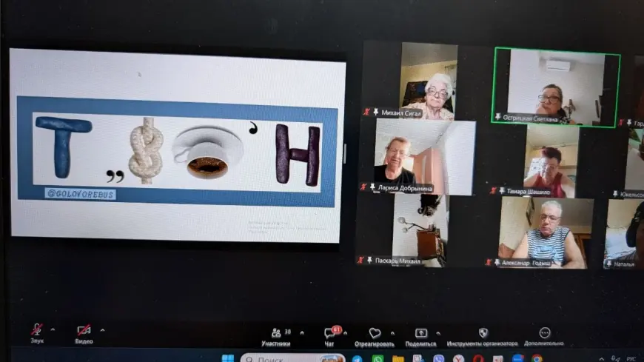Image resolution: width=644 pixels, height=362 pixels.
Task: Open the Участники participants panel
Action: point(276,337)
